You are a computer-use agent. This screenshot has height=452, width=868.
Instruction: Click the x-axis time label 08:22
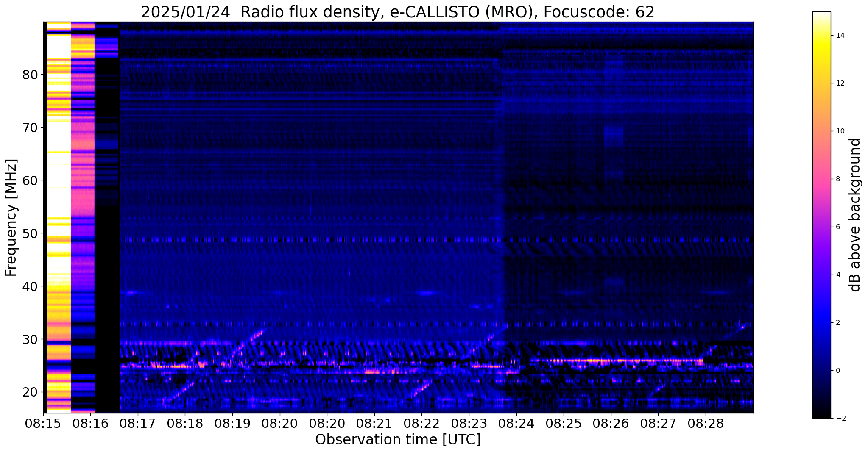click(x=422, y=424)
